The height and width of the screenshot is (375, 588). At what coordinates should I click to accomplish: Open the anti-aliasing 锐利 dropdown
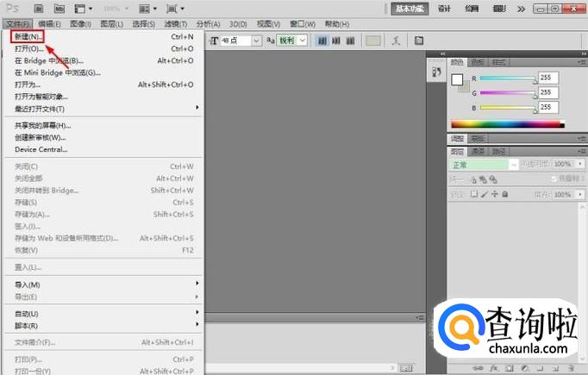[x=303, y=41]
